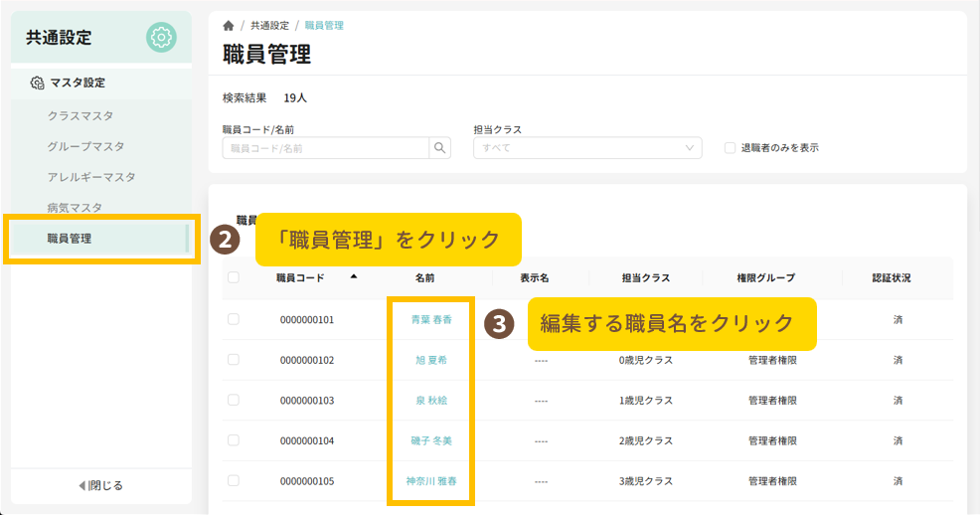Open 病気マスタ from sidebar

[x=75, y=208]
